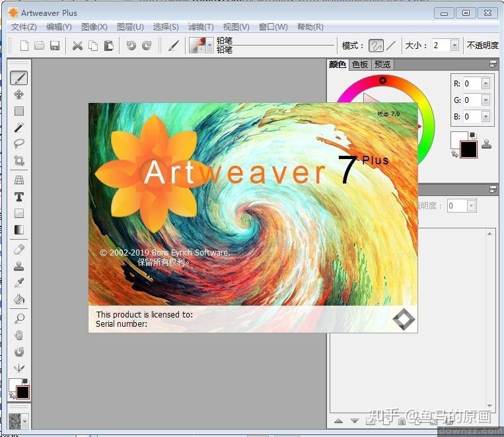Select the Hand pan tool
Viewport: 504px width, 437px height.
click(19, 335)
